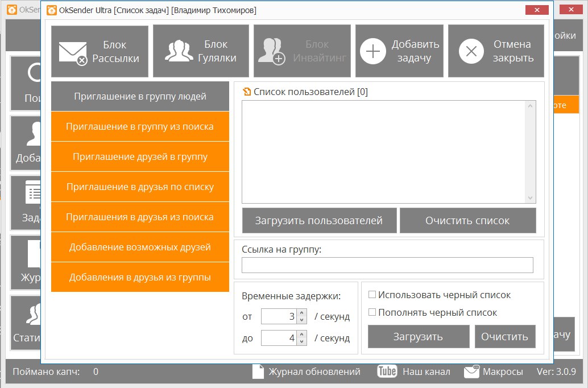The height and width of the screenshot is (388, 588).
Task: Click the Список пользователей header icon
Action: 247,92
